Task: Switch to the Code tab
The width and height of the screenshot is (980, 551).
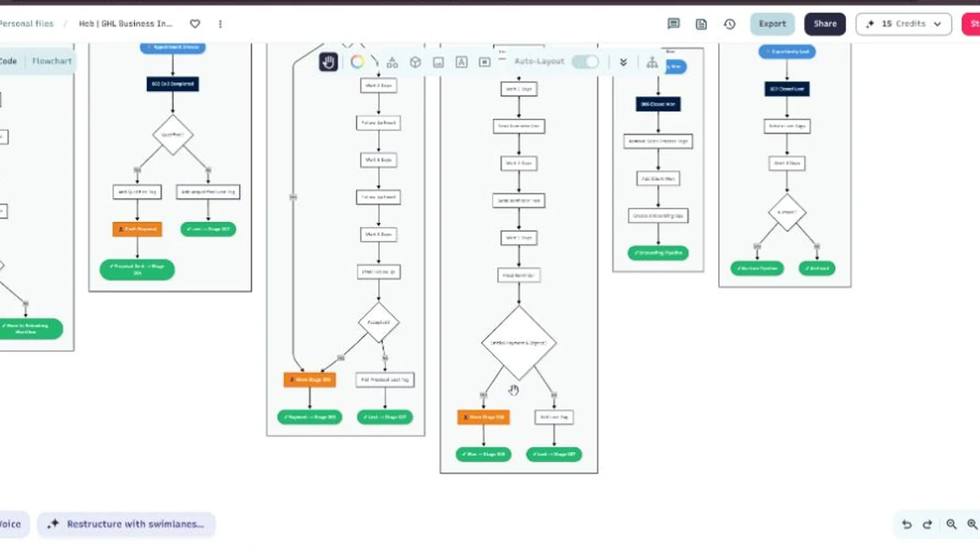Action: tap(8, 61)
